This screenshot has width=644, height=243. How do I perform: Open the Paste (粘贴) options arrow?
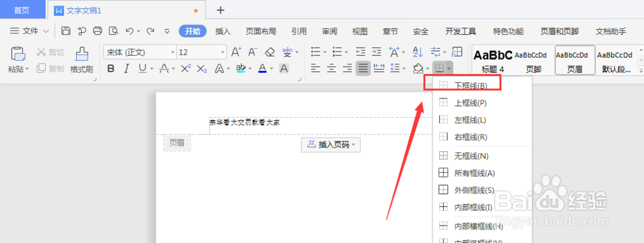pos(27,69)
